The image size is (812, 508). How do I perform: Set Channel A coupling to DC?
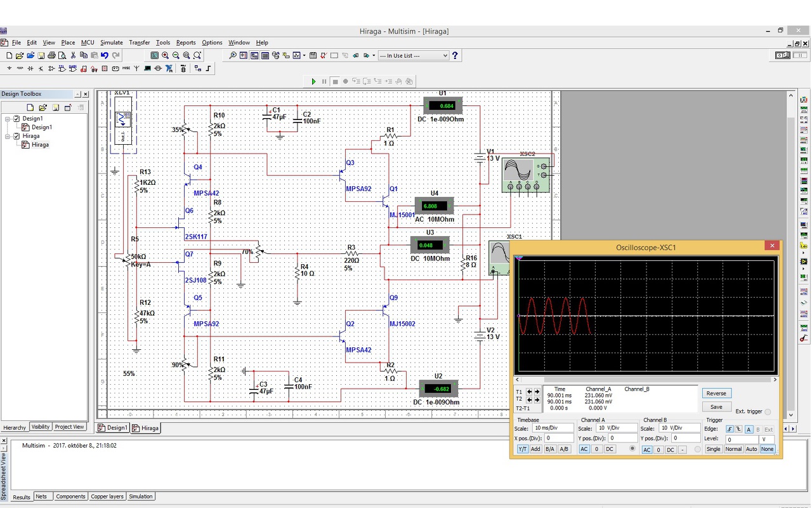(x=610, y=449)
